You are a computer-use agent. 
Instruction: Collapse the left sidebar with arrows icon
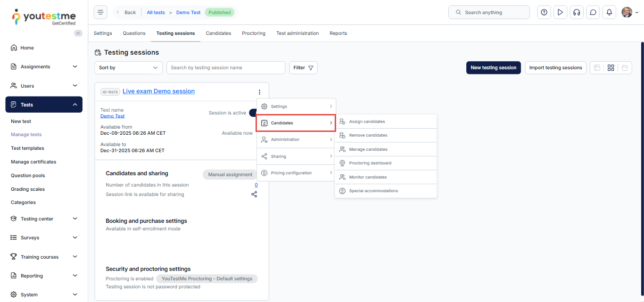tap(78, 33)
